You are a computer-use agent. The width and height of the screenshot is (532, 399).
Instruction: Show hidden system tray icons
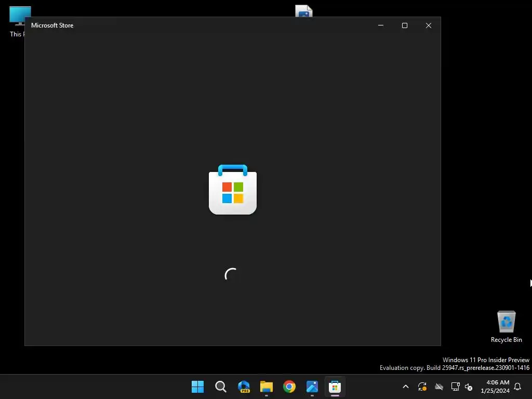tap(405, 387)
